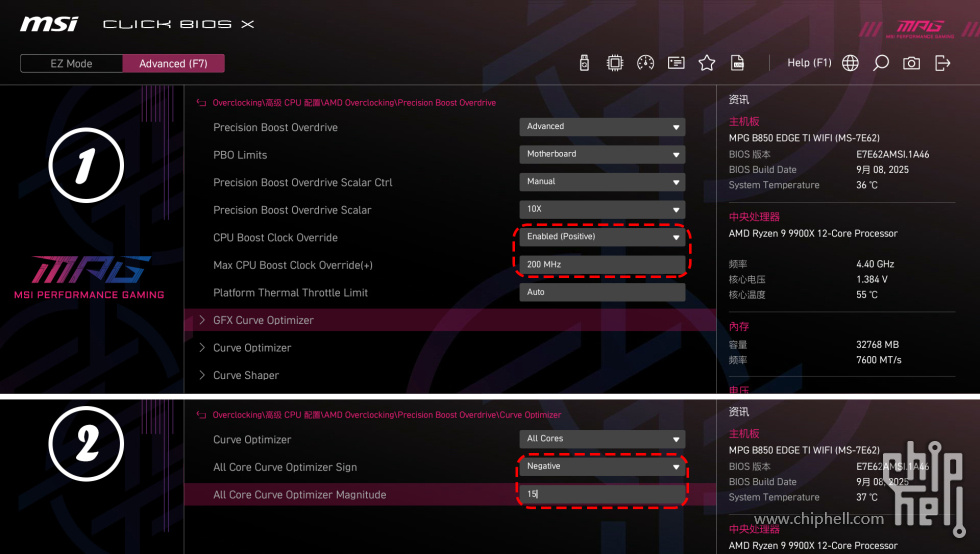Viewport: 980px width, 554px height.
Task: Click upper panel's MPG B850 EDGE TI WIFI text
Action: 804,138
